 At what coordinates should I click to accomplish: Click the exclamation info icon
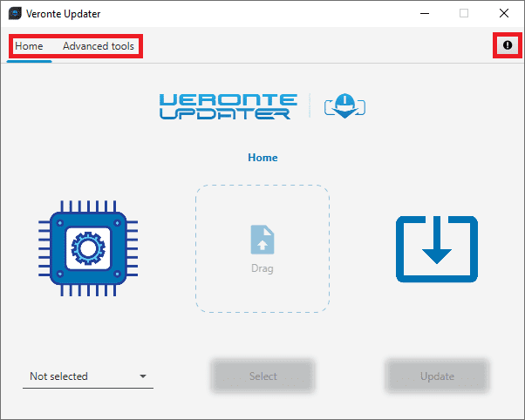point(508,45)
